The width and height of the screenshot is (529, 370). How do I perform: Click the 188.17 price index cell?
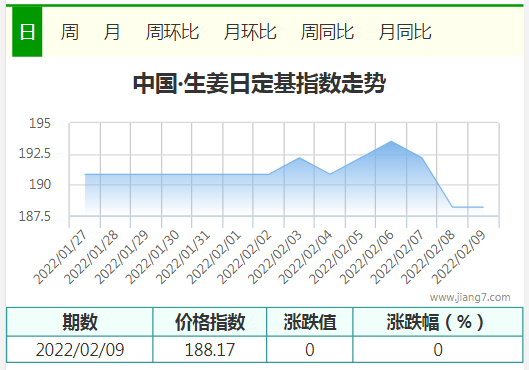210,349
